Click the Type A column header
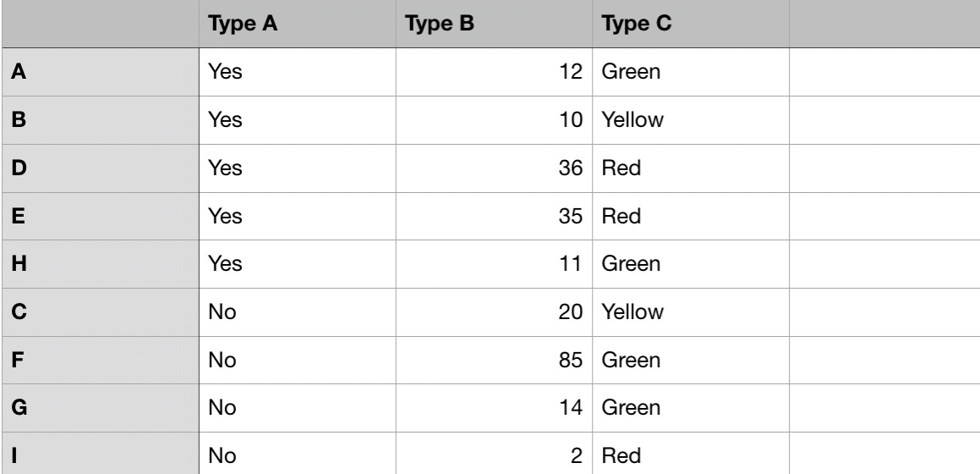This screenshot has width=980, height=474. coord(295,25)
